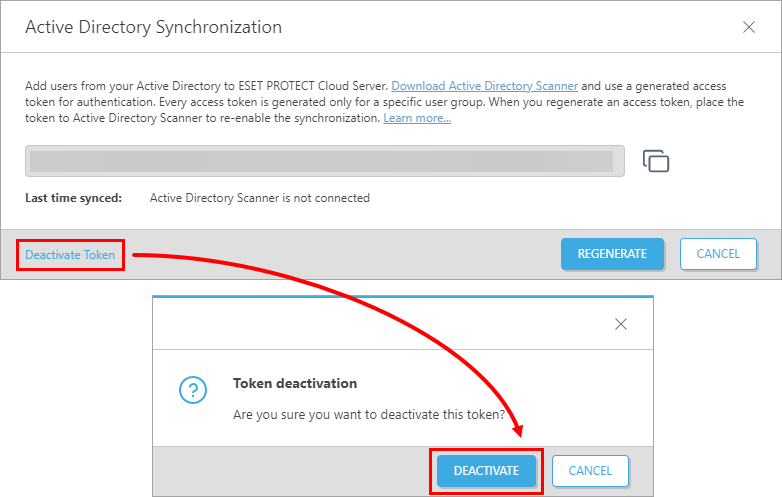Cancel the token deactivation prompt
The height and width of the screenshot is (497, 782).
[590, 471]
